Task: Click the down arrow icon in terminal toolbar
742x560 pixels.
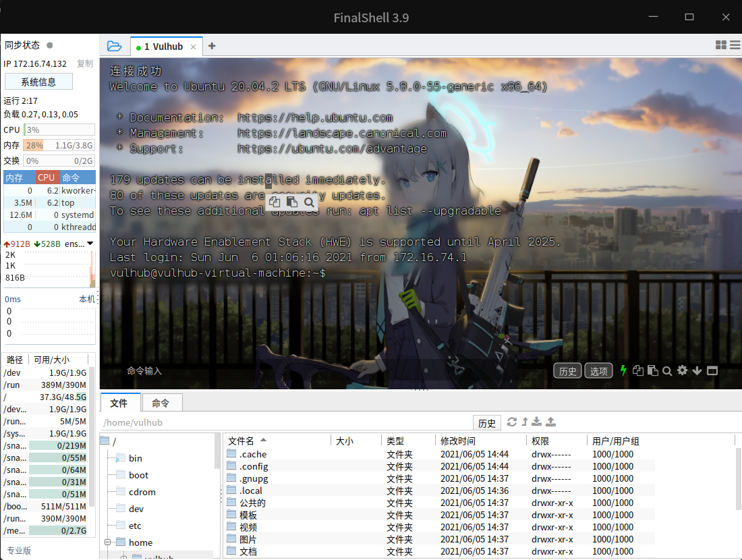Action: click(697, 370)
